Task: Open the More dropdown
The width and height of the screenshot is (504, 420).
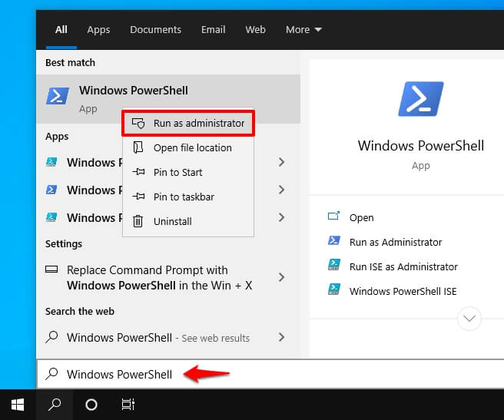Action: pos(303,30)
